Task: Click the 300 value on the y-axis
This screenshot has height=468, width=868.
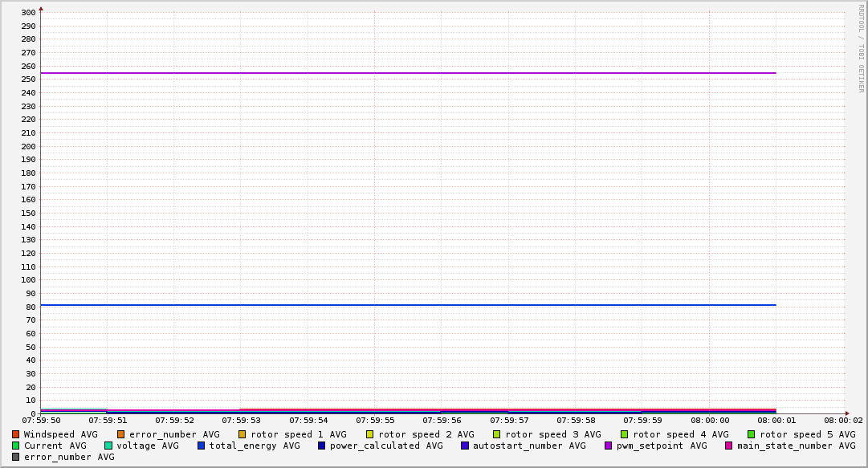Action: coord(27,12)
